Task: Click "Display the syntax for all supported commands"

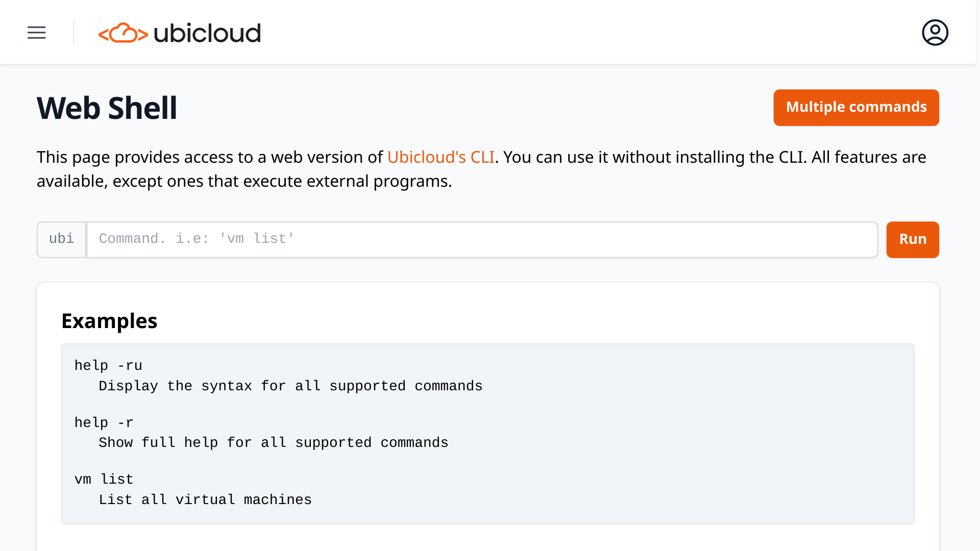Action: (290, 386)
